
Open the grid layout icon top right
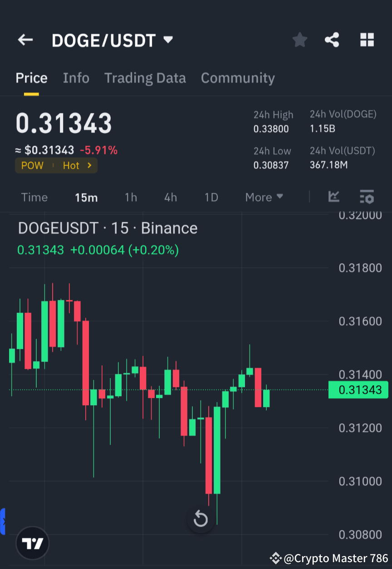tap(367, 39)
